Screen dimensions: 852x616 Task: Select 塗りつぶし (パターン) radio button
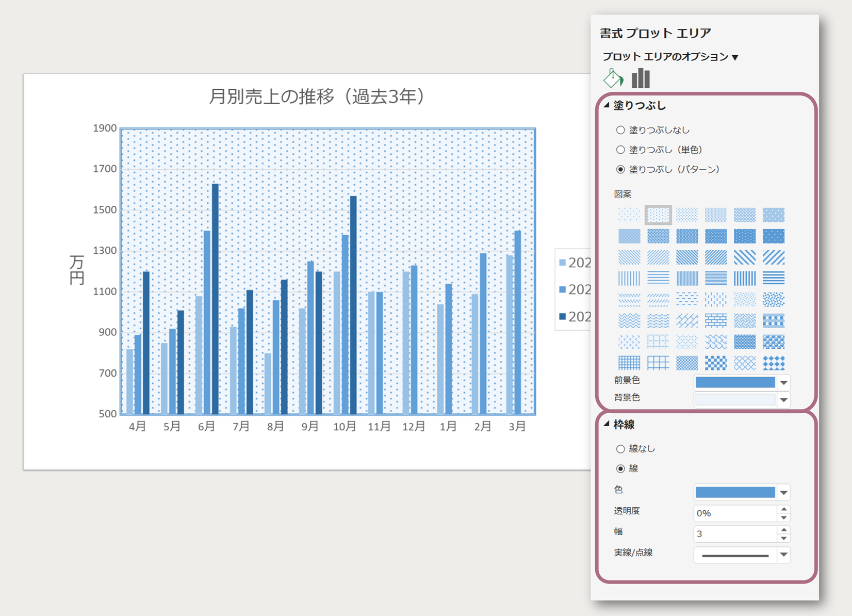[620, 169]
